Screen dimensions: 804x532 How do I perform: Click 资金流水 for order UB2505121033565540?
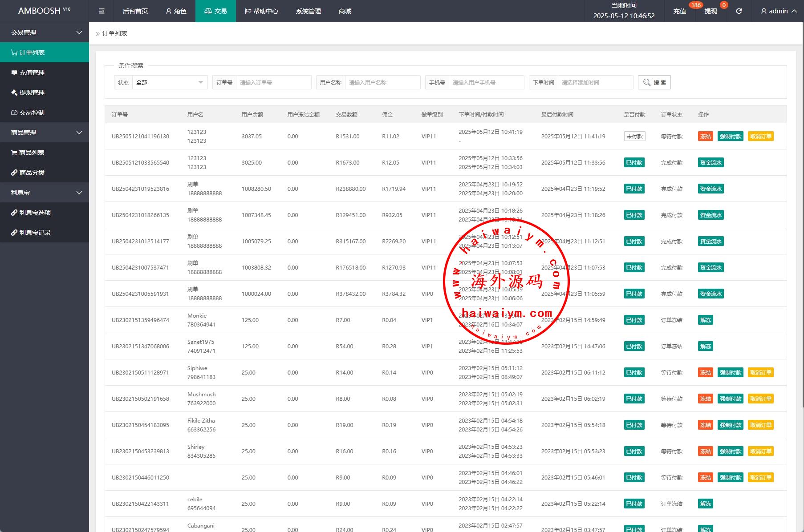(711, 163)
